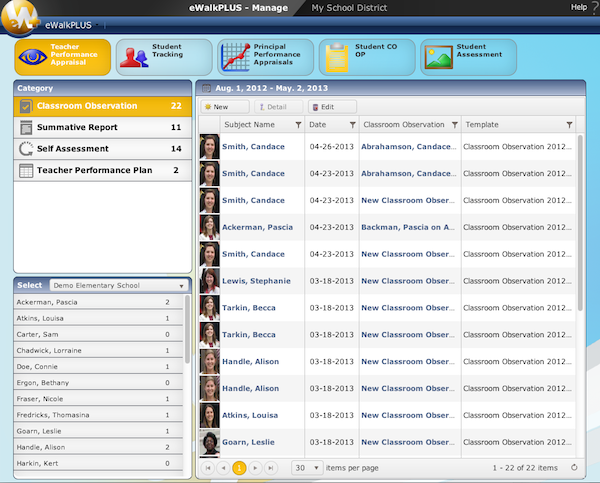Select the Teacher Performance Plan category
600x483 pixels.
[103, 170]
